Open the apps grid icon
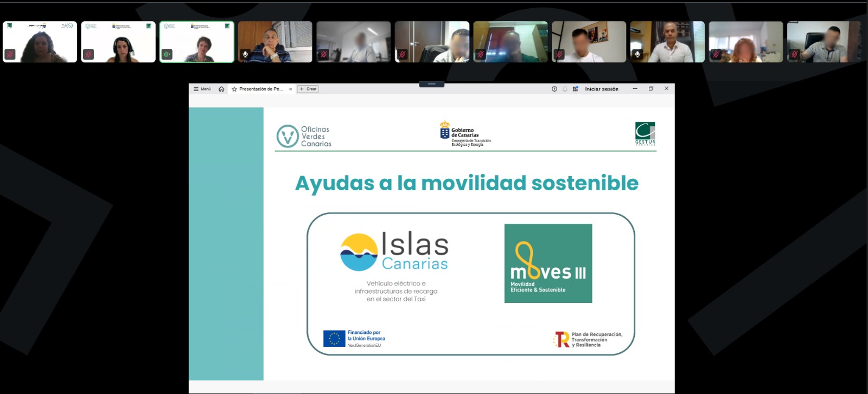Image resolution: width=868 pixels, height=394 pixels. tap(575, 89)
